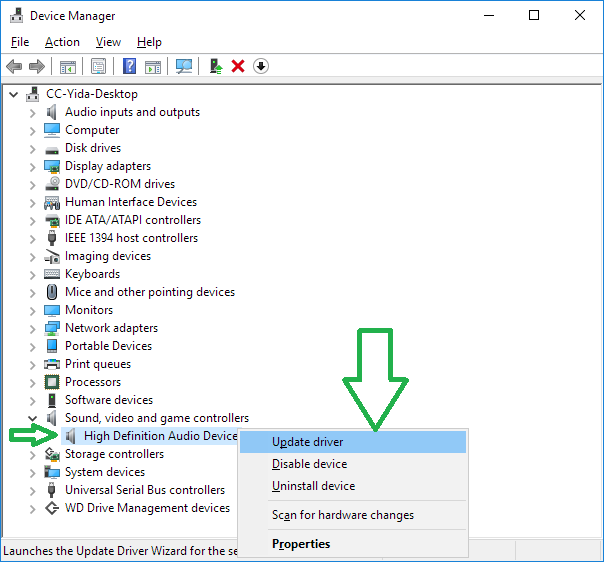Open the View menu
Image resolution: width=604 pixels, height=562 pixels.
(x=108, y=42)
